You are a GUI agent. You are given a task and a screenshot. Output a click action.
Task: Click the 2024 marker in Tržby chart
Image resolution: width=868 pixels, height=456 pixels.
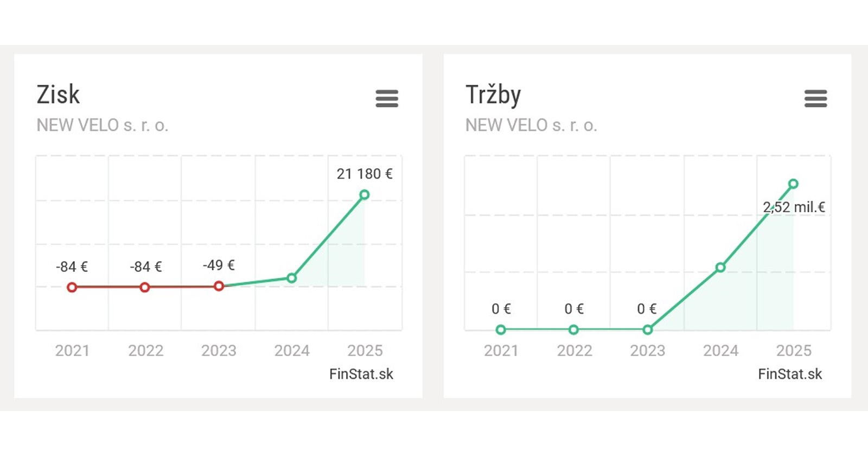coord(720,267)
